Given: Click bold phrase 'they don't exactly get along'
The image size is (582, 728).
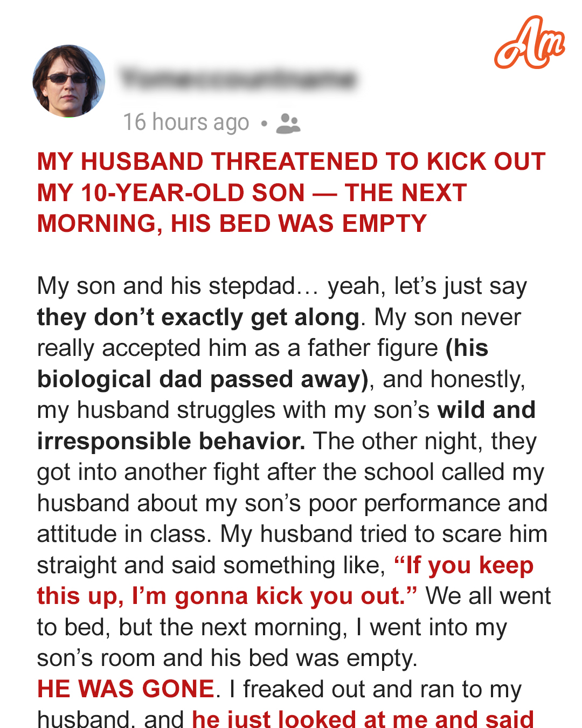Looking at the screenshot, I should (198, 317).
